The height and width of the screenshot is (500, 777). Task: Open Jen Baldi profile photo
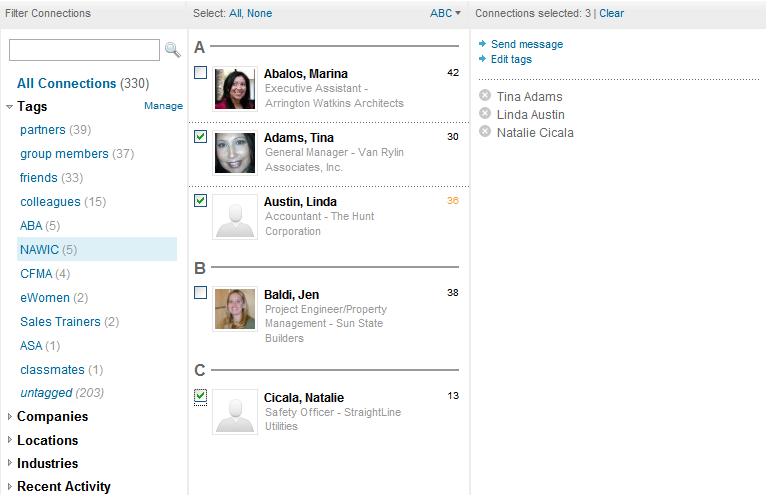click(x=235, y=309)
